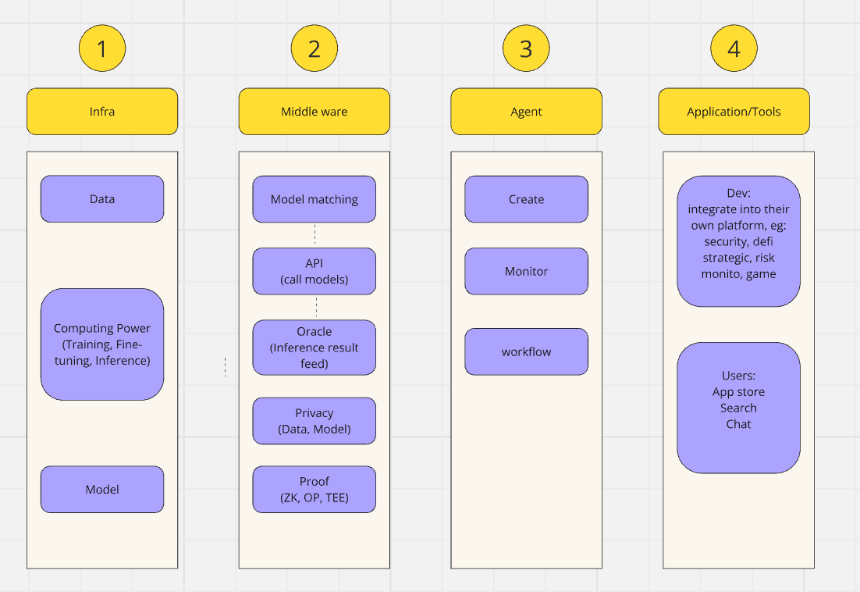
Task: Select the Agent header block
Action: coord(527,111)
